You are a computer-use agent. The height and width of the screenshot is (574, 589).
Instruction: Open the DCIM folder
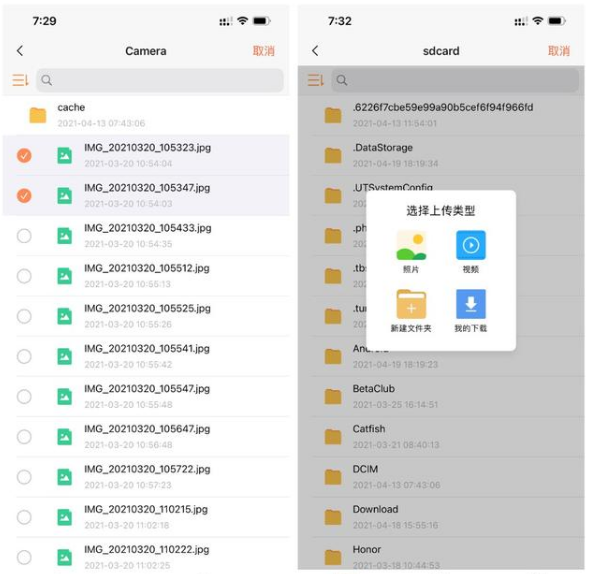coord(441,477)
